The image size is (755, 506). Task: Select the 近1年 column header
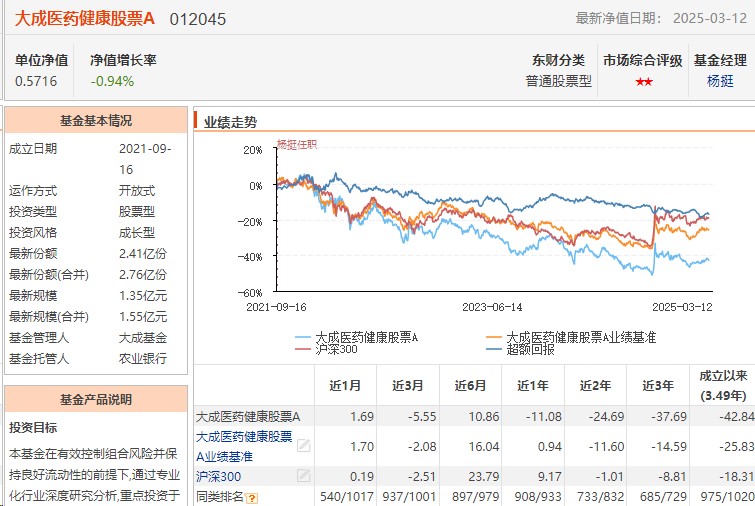(x=533, y=386)
